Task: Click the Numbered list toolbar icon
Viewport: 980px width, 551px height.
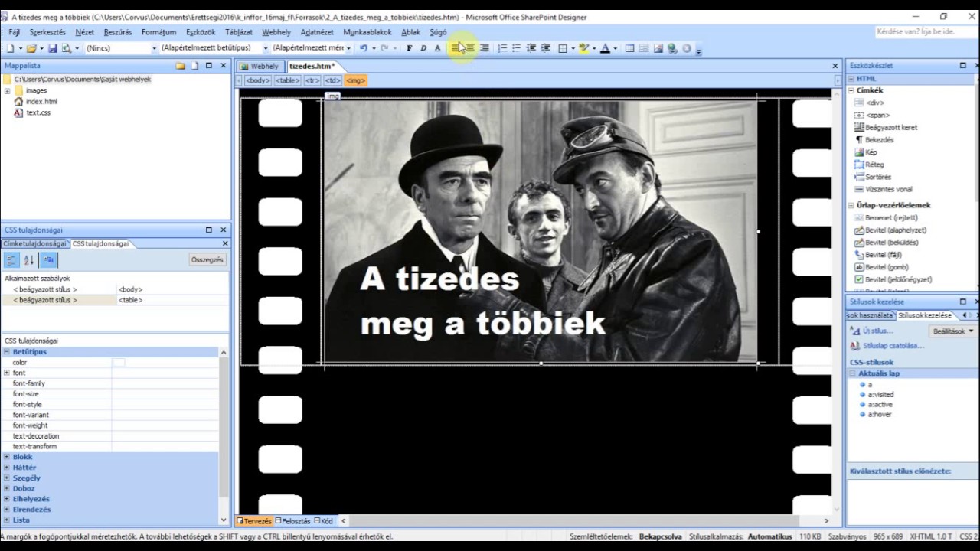Action: (502, 48)
